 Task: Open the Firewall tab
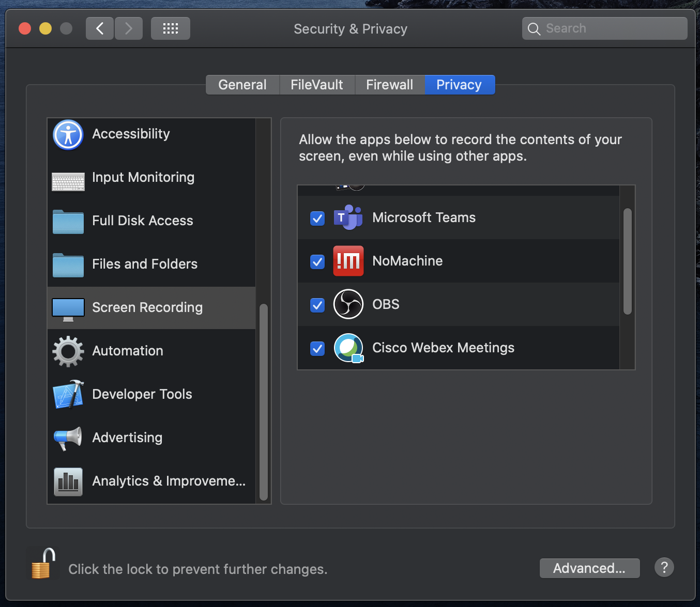[x=389, y=85]
